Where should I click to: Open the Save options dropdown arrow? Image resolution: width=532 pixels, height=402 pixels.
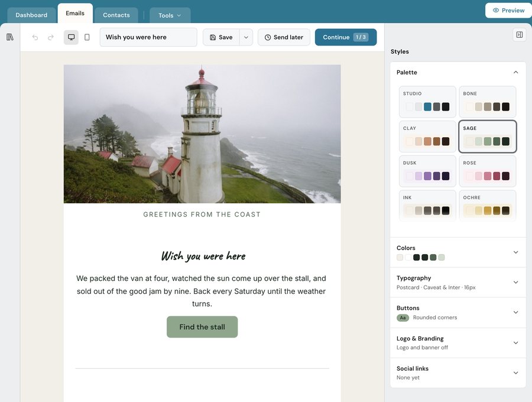tap(246, 37)
